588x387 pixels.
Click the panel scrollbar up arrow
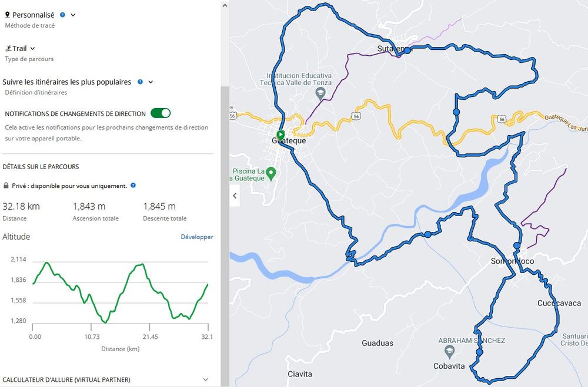coord(225,5)
